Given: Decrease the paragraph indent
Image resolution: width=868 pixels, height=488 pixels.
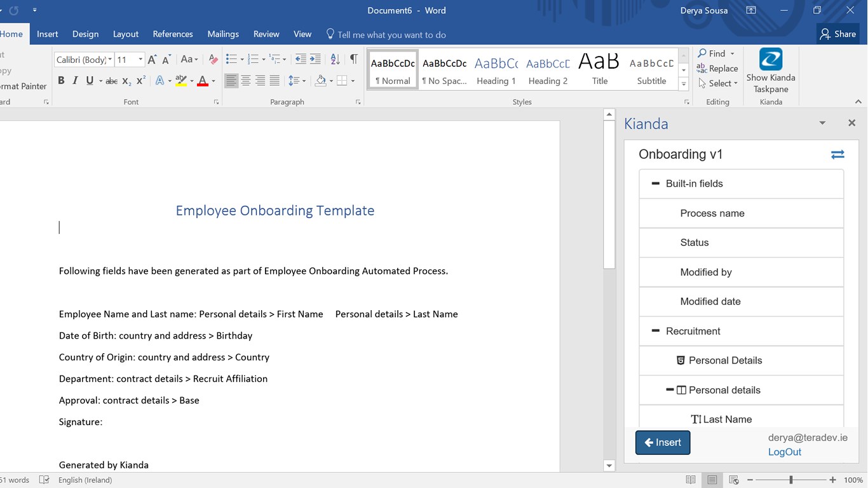Looking at the screenshot, I should pos(301,60).
